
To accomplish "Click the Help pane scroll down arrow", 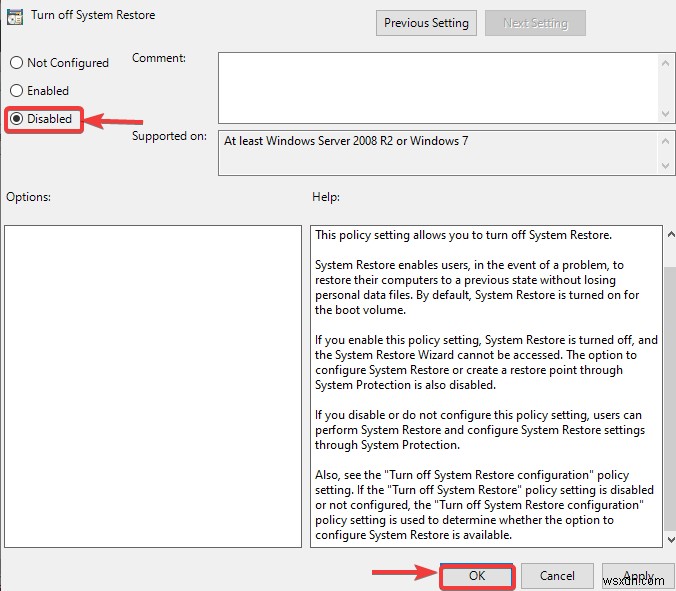I will (671, 539).
